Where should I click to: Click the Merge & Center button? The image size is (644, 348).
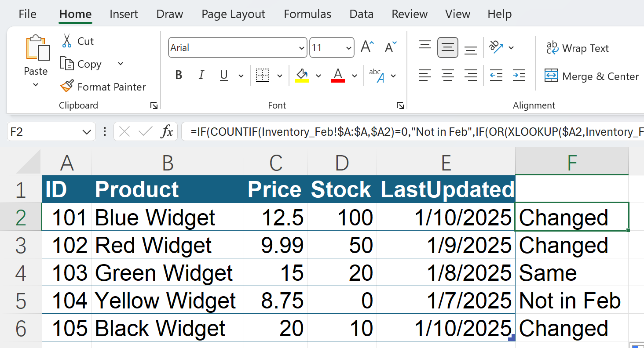pos(591,76)
